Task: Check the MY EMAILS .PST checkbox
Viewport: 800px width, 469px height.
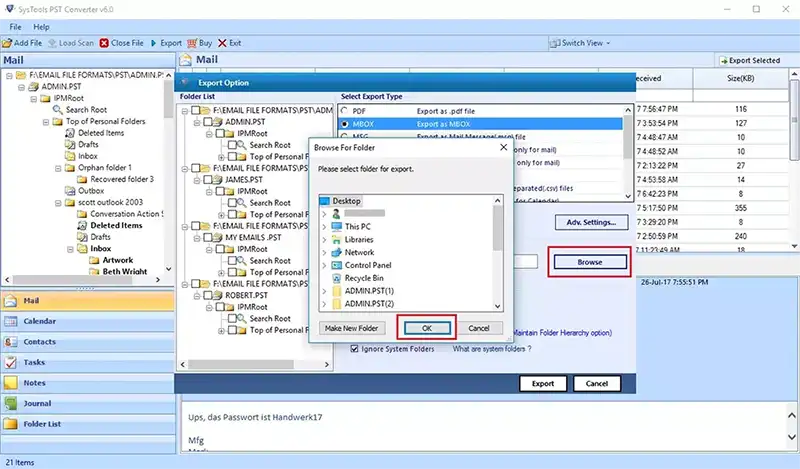Action: coord(208,237)
